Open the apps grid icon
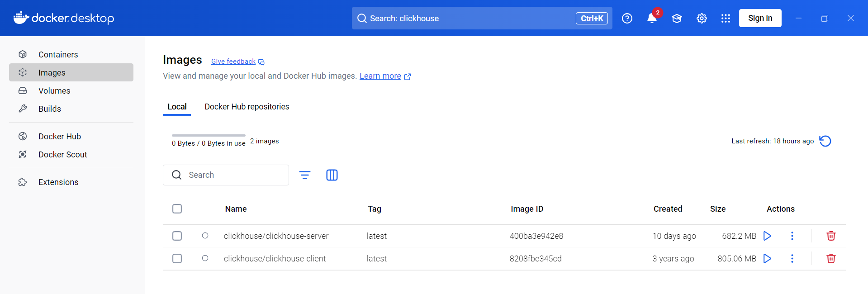The image size is (868, 294). [726, 18]
